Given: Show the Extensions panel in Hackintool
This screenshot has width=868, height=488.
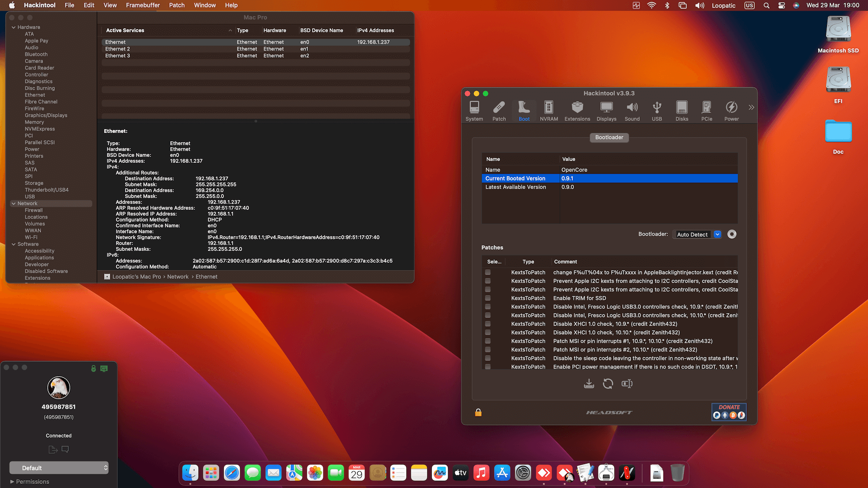Looking at the screenshot, I should point(577,110).
